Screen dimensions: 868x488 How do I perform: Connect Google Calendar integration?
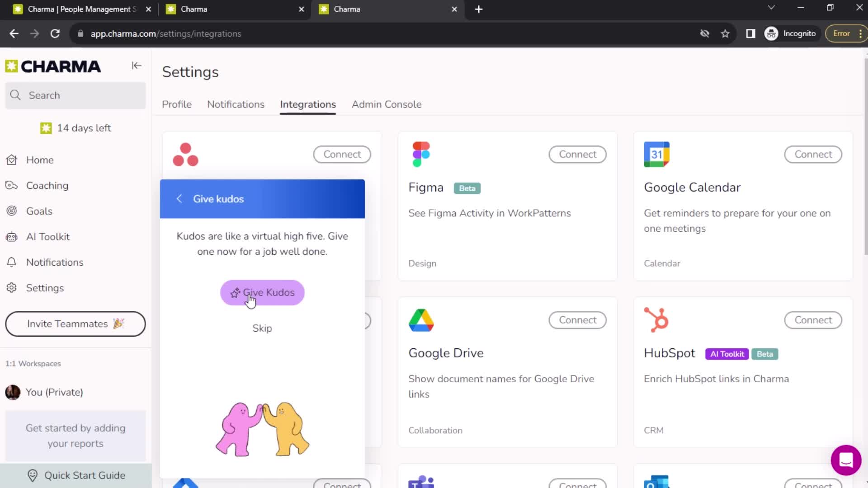812,155
